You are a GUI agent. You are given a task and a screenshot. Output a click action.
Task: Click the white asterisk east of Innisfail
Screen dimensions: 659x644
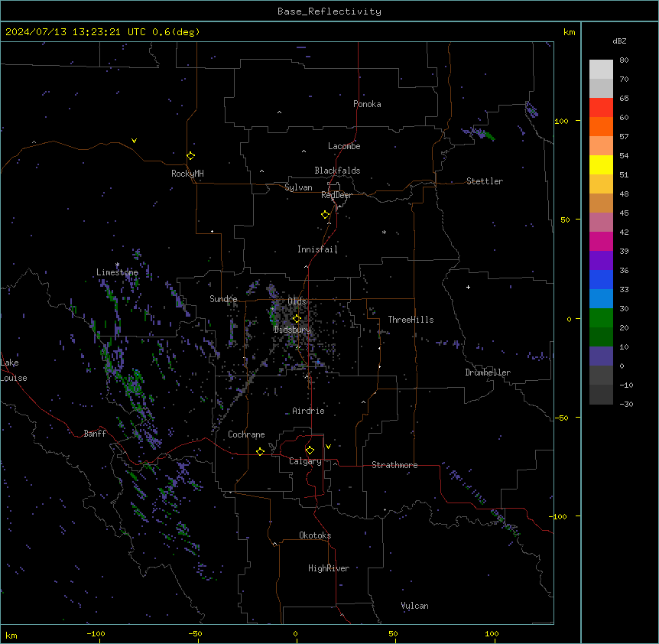(384, 232)
